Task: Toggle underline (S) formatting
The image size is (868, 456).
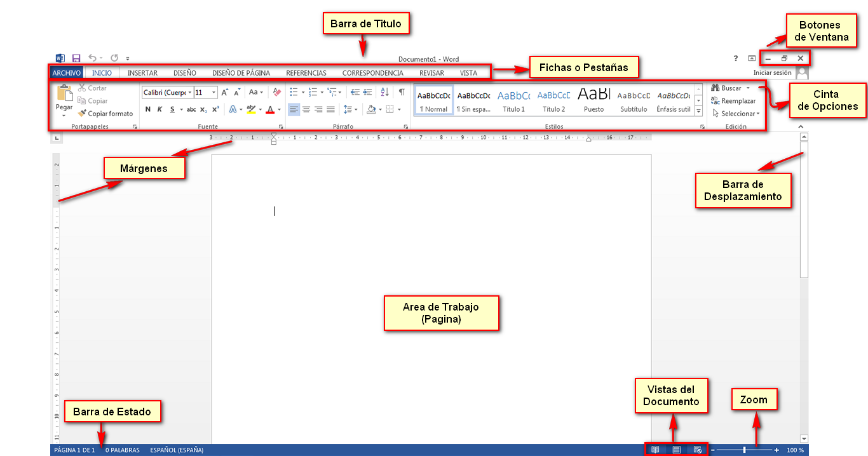Action: (172, 109)
